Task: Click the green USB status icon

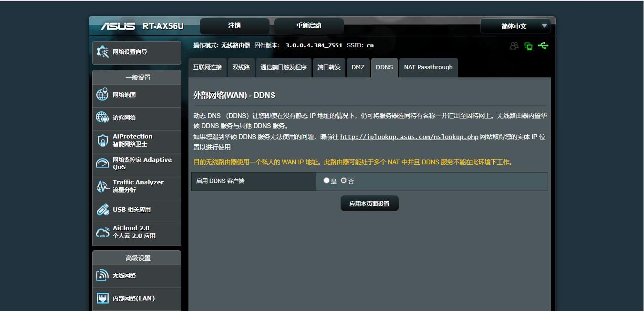Action: pos(543,46)
